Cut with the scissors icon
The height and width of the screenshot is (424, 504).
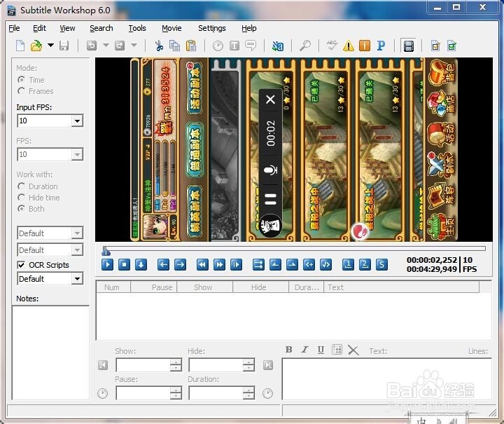pos(159,46)
